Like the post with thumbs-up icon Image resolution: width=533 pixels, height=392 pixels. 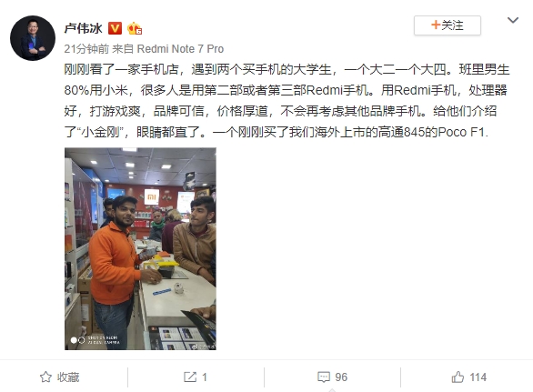pyautogui.click(x=458, y=377)
